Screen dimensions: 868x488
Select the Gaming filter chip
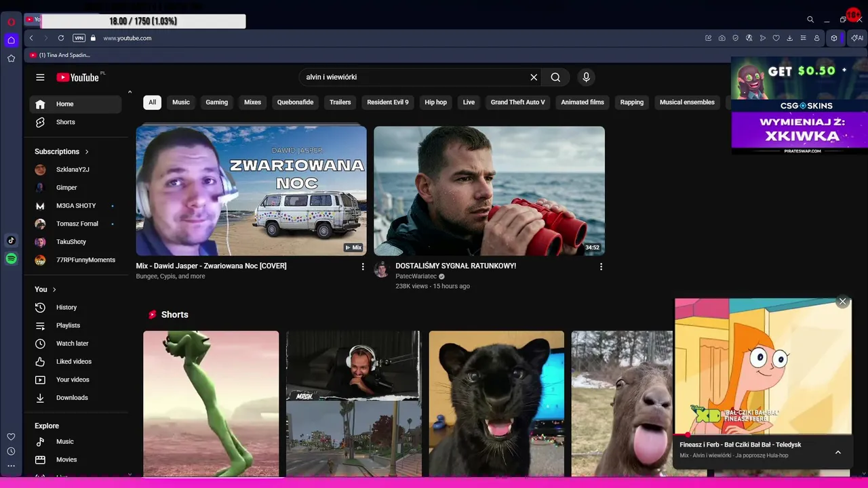pyautogui.click(x=217, y=102)
